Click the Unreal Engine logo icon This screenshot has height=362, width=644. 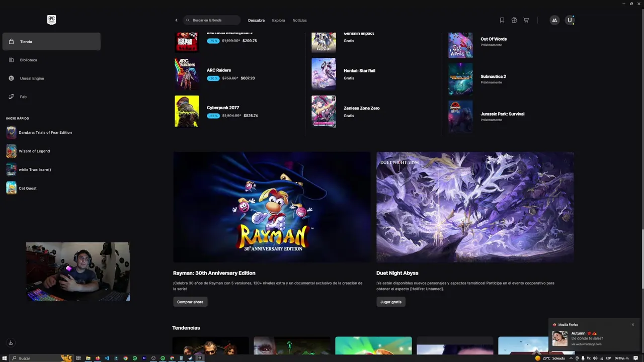coord(11,78)
